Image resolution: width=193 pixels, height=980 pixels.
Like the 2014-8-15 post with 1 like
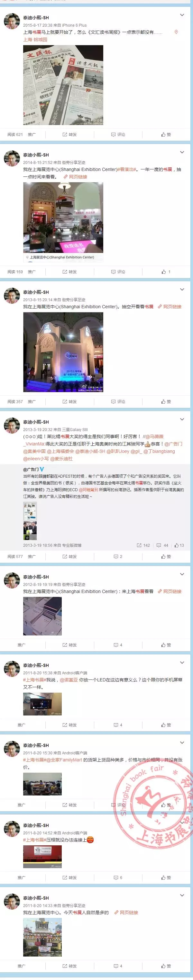point(166,272)
